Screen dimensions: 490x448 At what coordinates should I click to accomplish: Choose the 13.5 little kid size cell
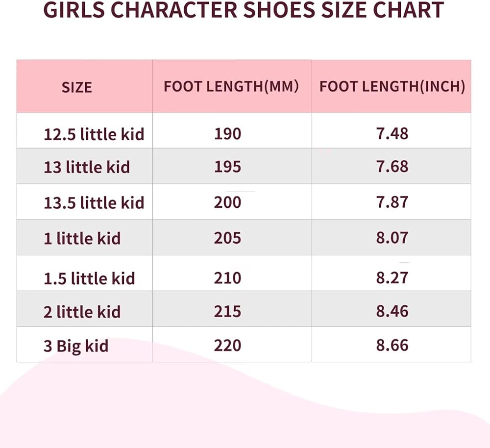94,202
